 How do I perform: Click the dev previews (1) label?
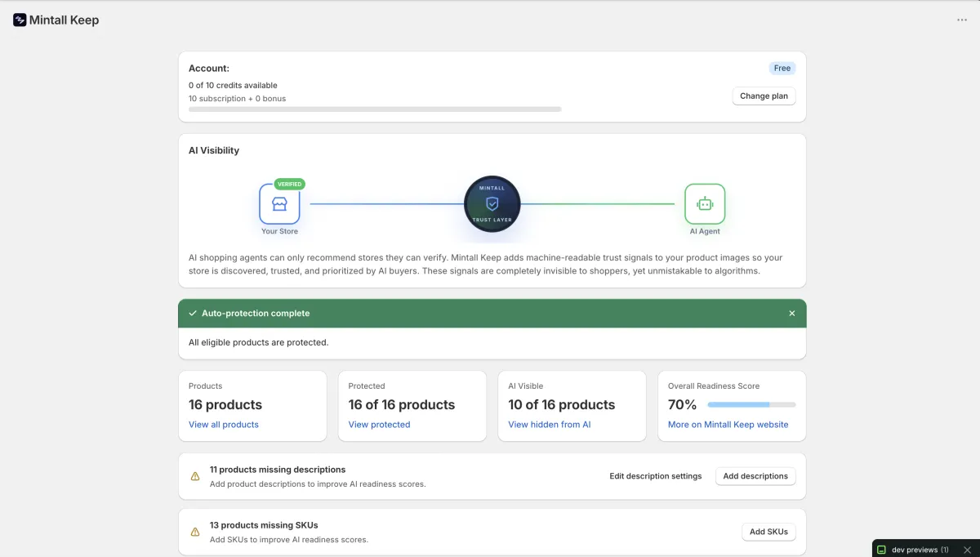pos(920,550)
